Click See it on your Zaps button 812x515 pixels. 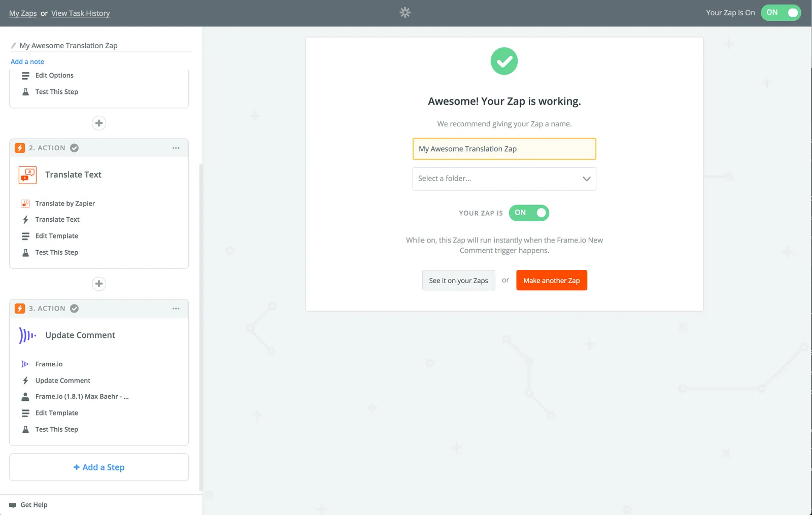click(458, 280)
